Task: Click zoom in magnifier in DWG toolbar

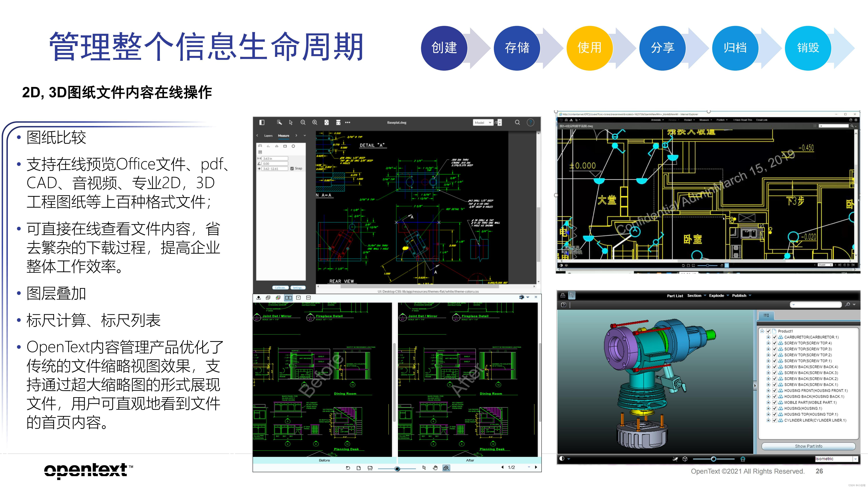Action: [315, 122]
